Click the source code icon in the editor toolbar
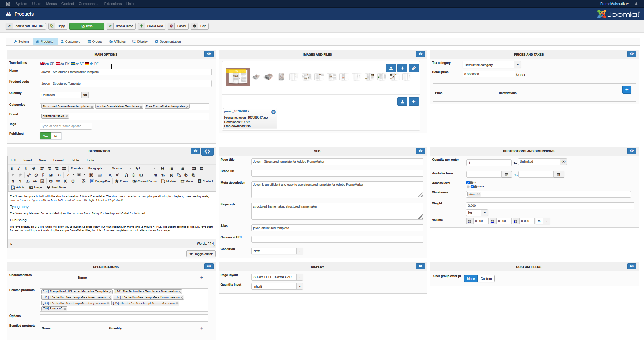Viewport: 644px width, 342px height. (x=59, y=175)
